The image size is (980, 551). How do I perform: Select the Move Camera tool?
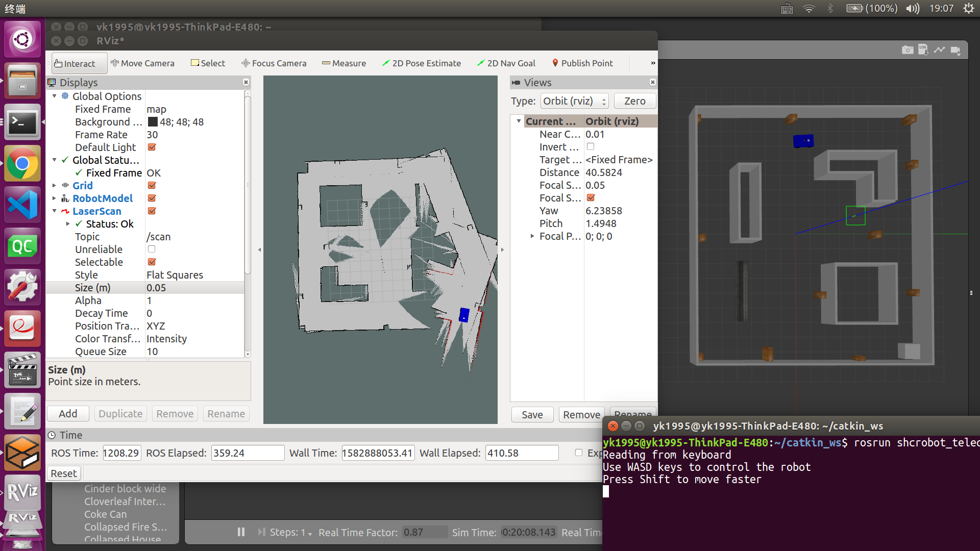[x=142, y=63]
